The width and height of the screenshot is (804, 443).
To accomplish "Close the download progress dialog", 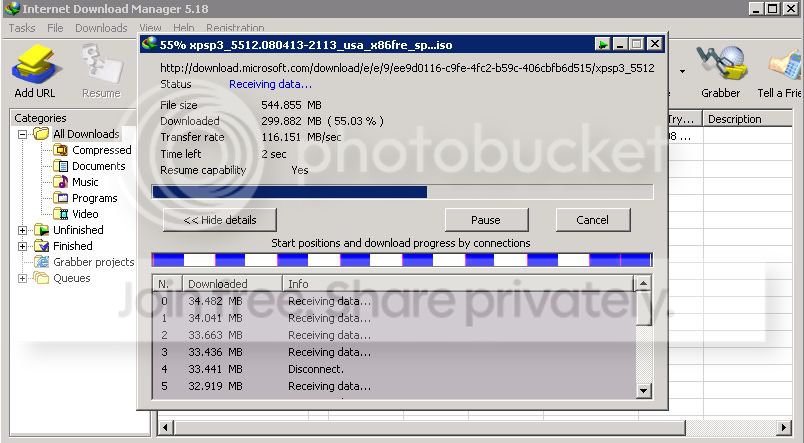I will pyautogui.click(x=655, y=44).
